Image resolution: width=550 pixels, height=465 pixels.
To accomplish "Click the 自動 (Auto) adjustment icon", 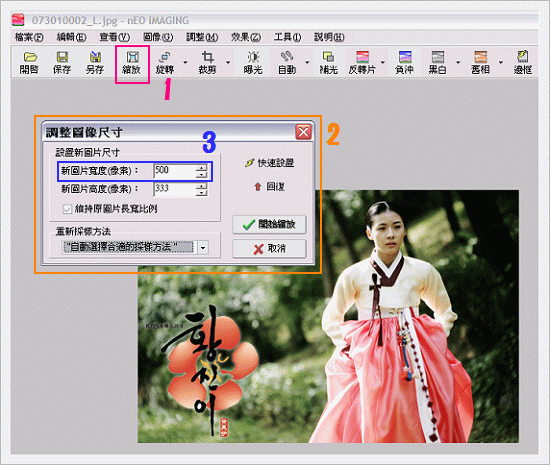I will tap(287, 63).
